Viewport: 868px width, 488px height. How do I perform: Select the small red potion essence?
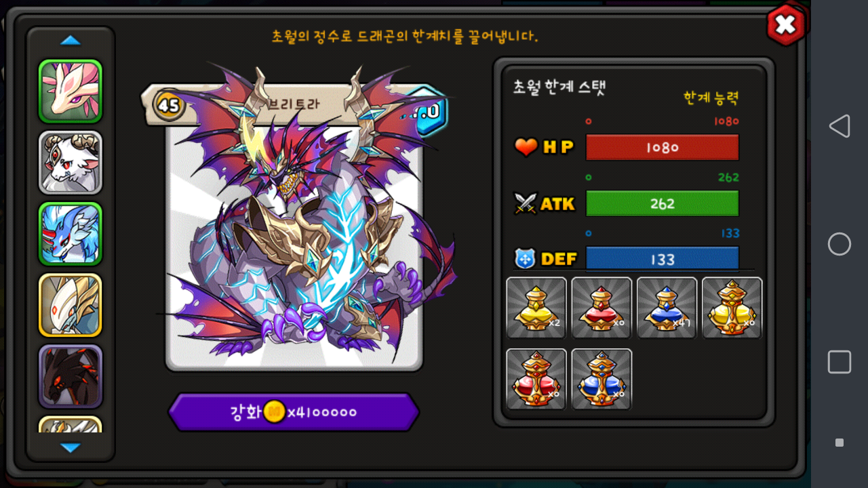pos(601,308)
